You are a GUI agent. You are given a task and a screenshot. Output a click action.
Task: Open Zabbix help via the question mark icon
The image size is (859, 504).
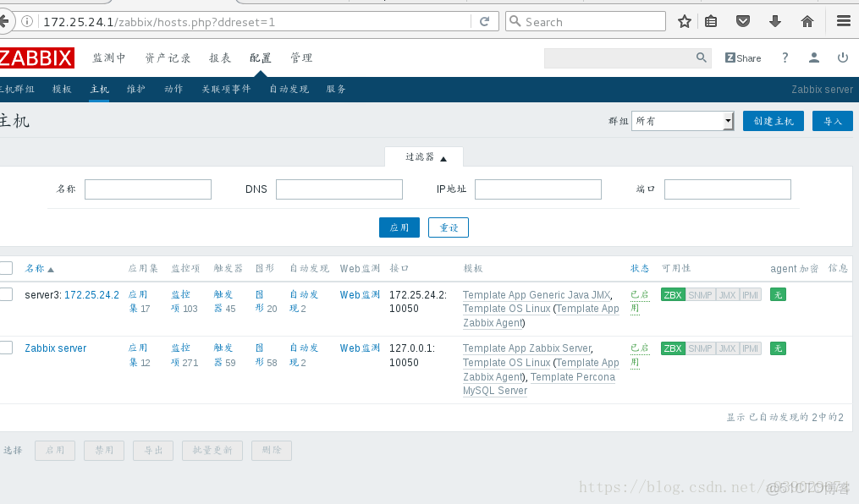pyautogui.click(x=785, y=58)
